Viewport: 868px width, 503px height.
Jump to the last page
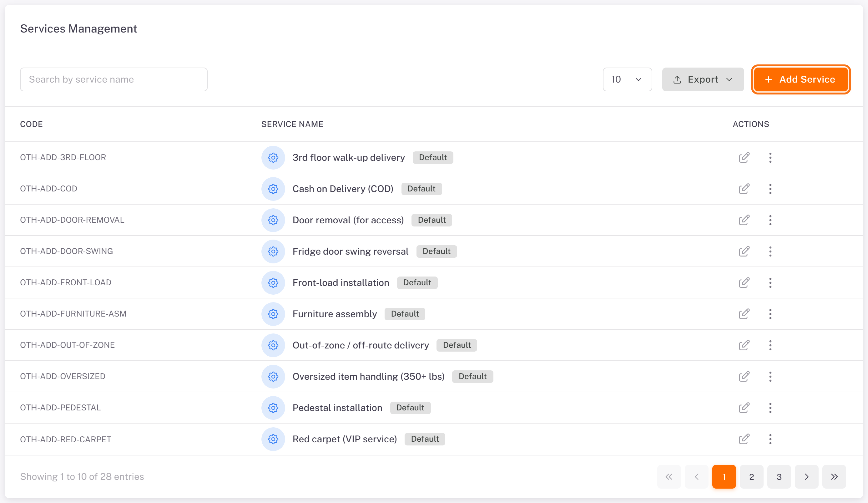(x=834, y=477)
